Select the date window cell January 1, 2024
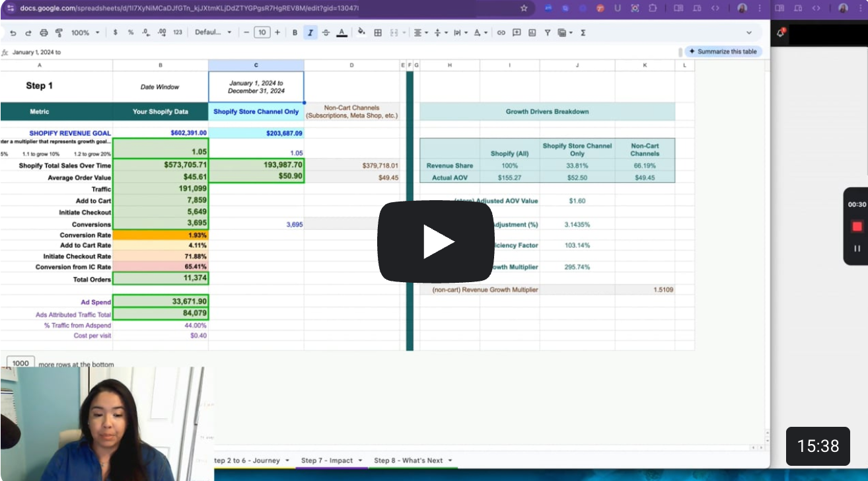 point(256,87)
